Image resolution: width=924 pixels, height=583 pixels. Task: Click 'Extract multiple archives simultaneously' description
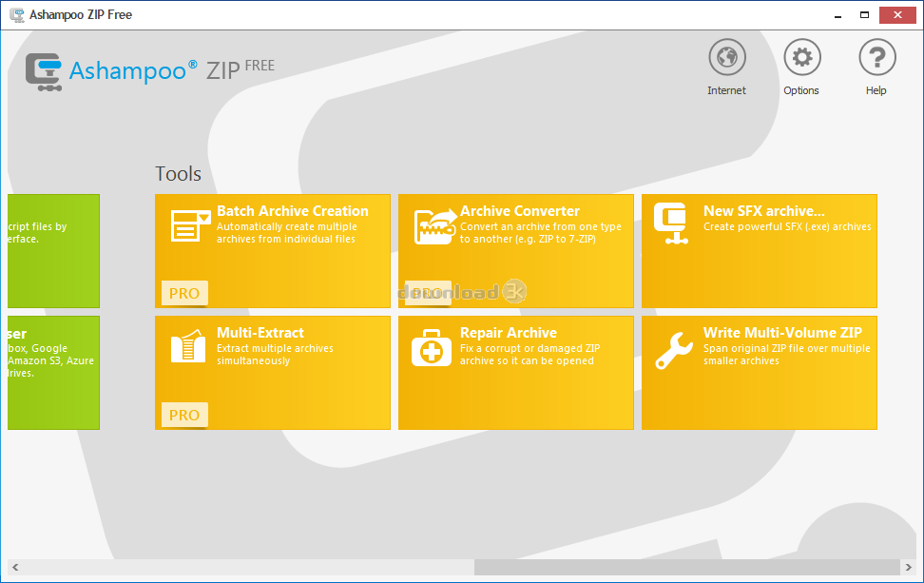[x=275, y=355]
